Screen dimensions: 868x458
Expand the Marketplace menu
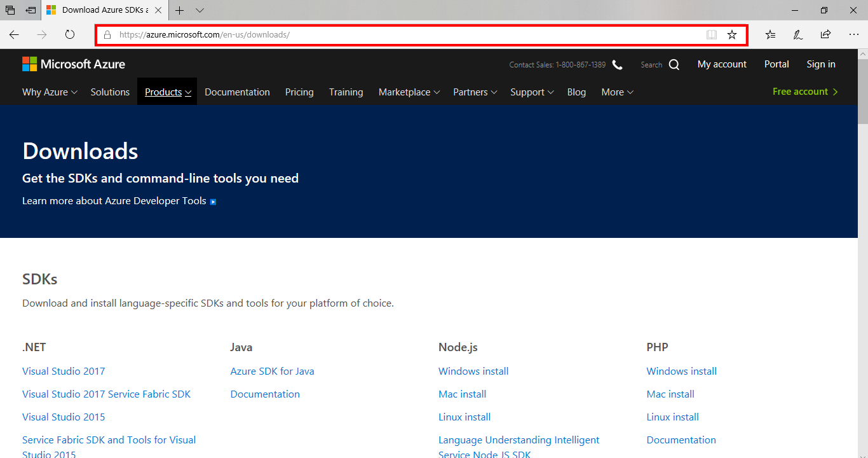(x=409, y=92)
